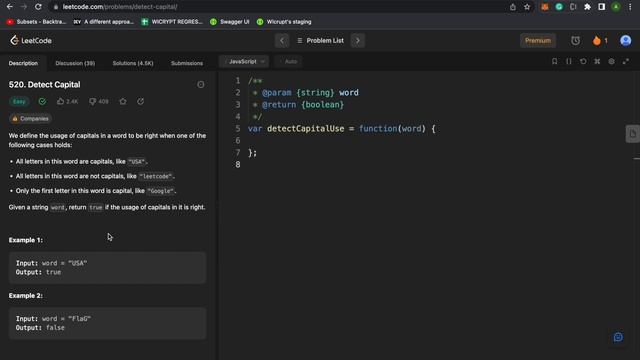The image size is (640, 360).
Task: Reload the page
Action: [38, 7]
